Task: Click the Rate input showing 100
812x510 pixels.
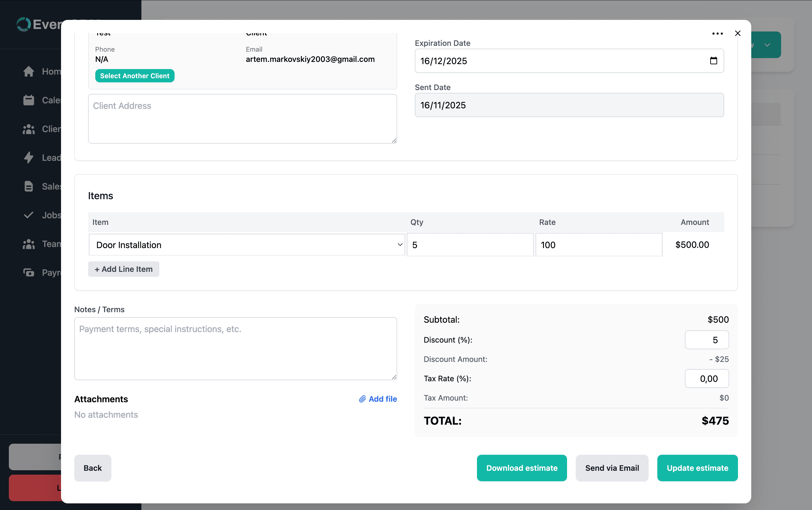Action: pyautogui.click(x=599, y=245)
